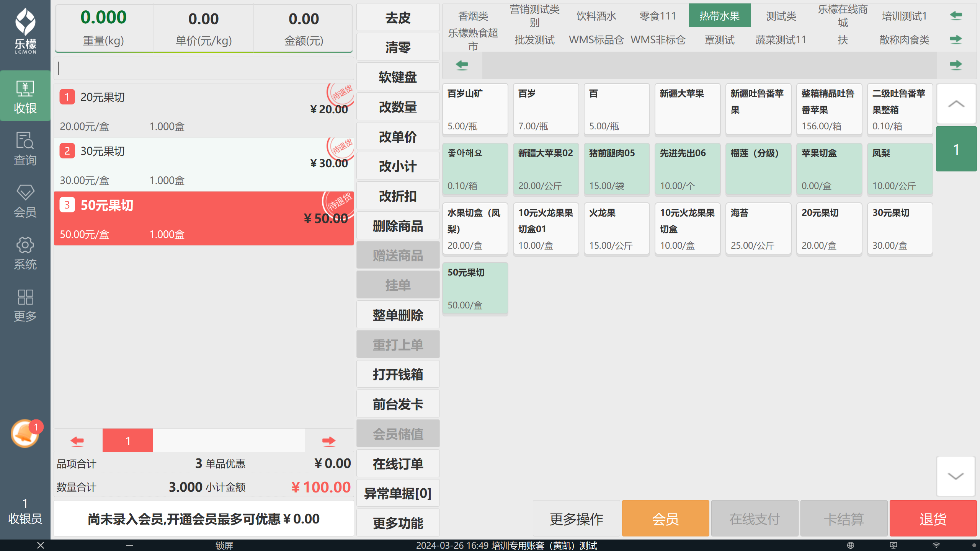The width and height of the screenshot is (980, 551).
Task: Switch to WMS标品仓 category tab
Action: [596, 40]
